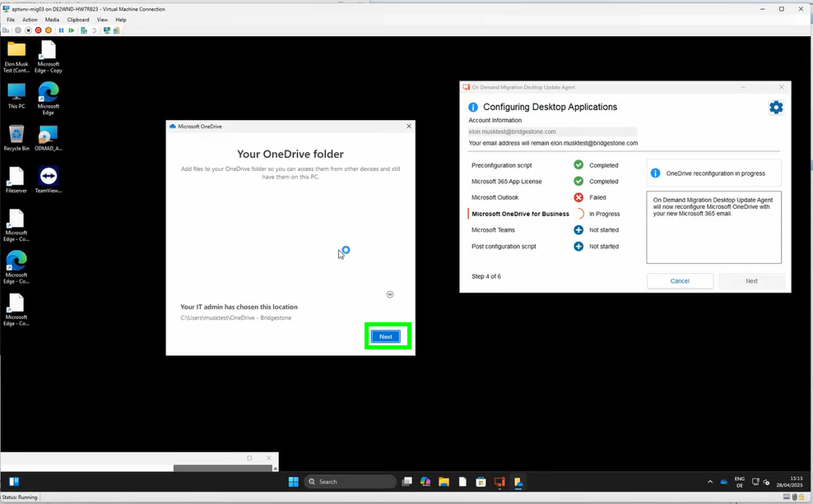Image resolution: width=813 pixels, height=504 pixels.
Task: Open the clock showing 15:15
Action: [789, 482]
